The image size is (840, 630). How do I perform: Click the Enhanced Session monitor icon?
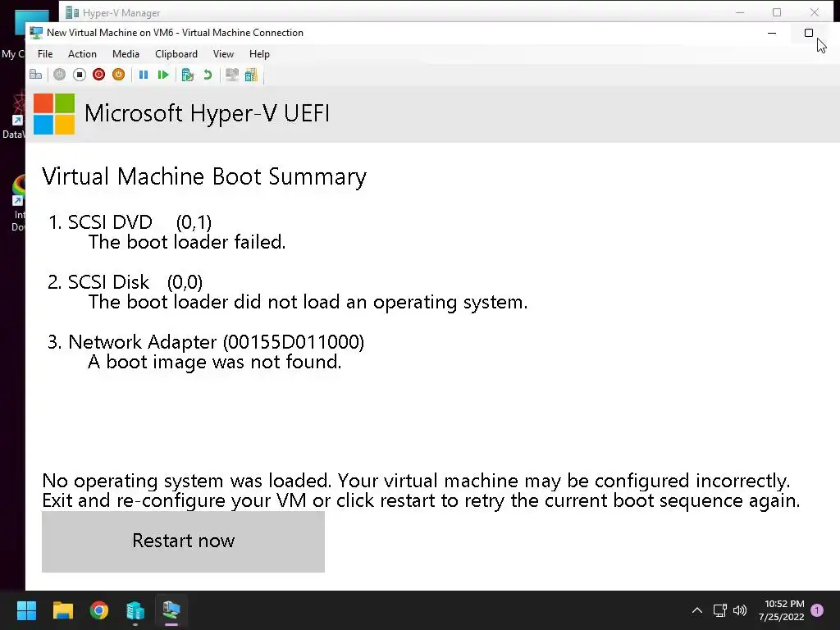pyautogui.click(x=232, y=75)
